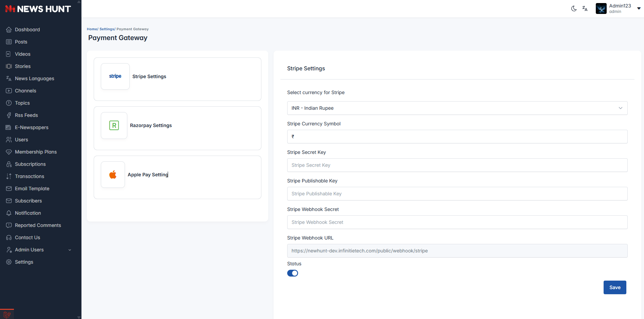Focus the Stripe Secret Key field

tap(457, 165)
